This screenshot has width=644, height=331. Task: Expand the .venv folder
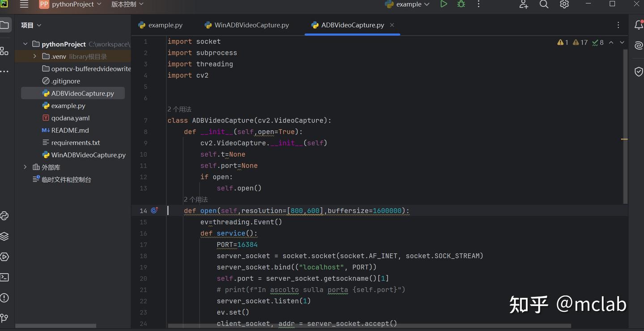click(35, 56)
